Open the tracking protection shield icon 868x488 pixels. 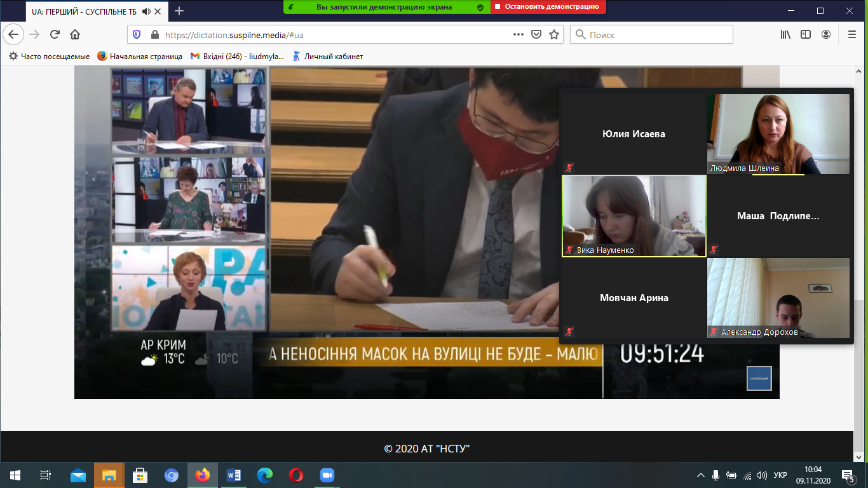click(135, 34)
